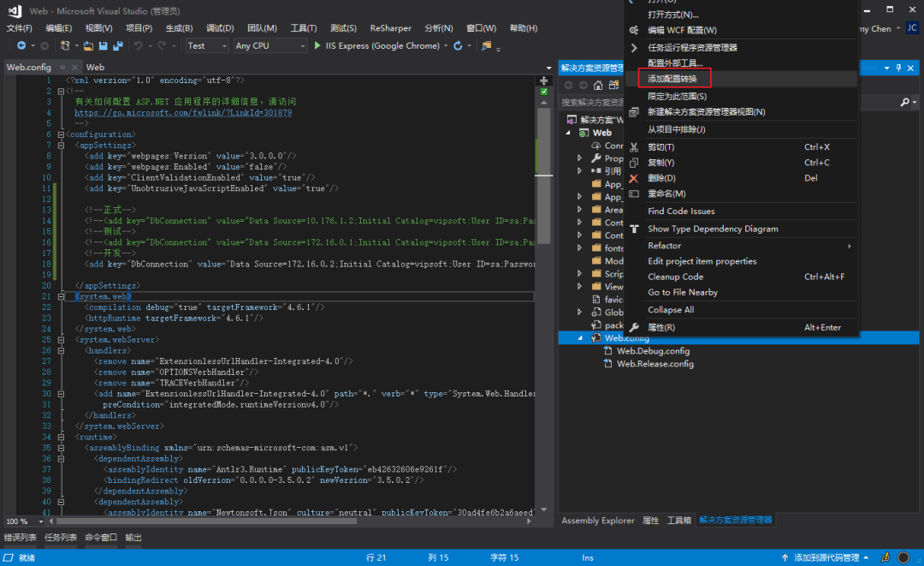Open the Test configuration dropdown
Image resolution: width=924 pixels, height=566 pixels.
pos(207,46)
